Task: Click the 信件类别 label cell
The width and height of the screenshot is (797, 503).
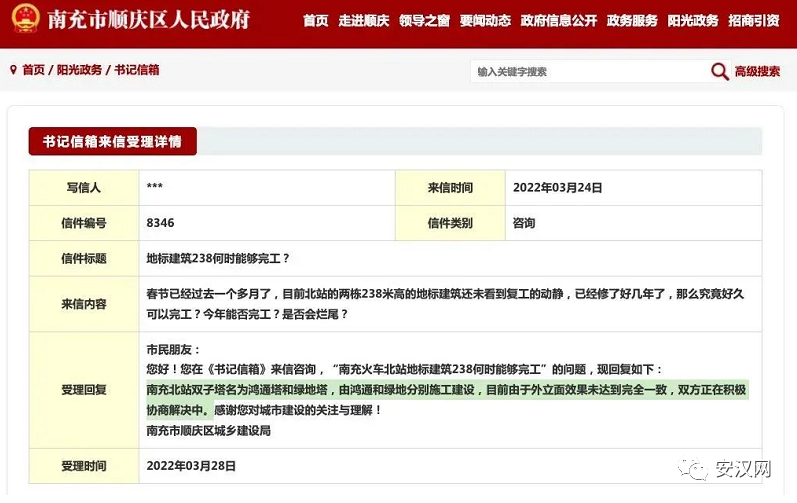Action: pyautogui.click(x=450, y=223)
